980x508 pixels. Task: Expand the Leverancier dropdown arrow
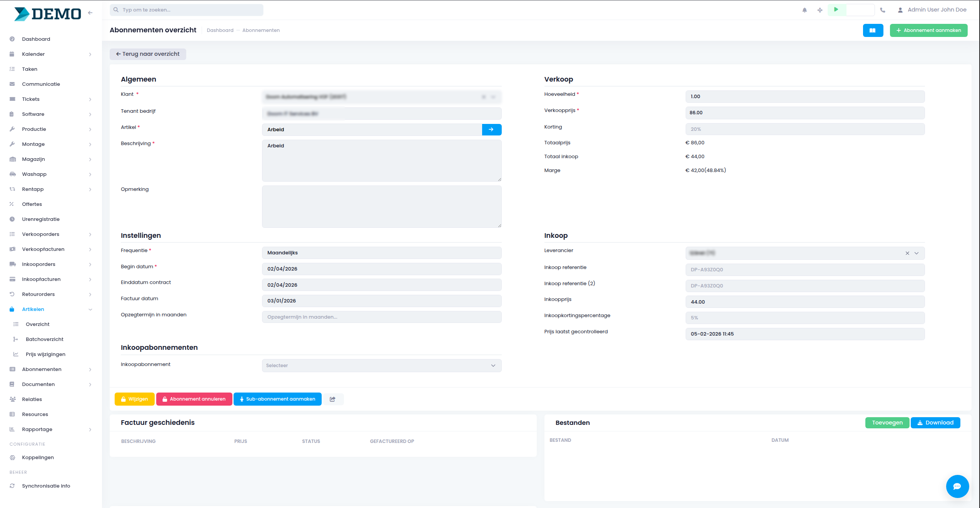point(917,253)
